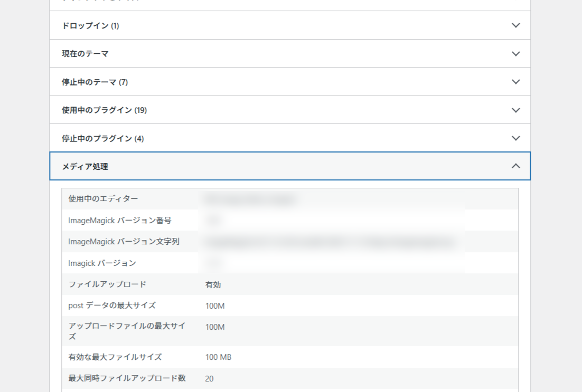Screen dimensions: 582x392
Task: Click the down arrow for 停止中のプラグイン (4)
Action: point(516,138)
